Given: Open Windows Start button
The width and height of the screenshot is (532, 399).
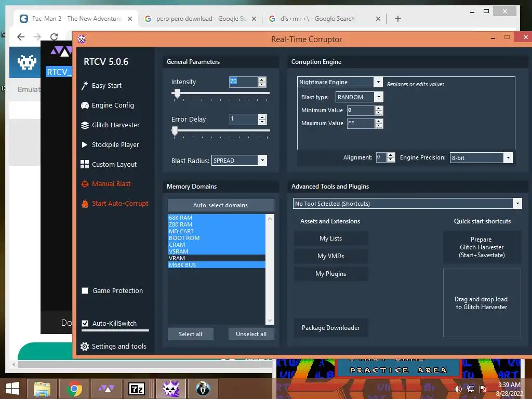Looking at the screenshot, I should point(12,389).
